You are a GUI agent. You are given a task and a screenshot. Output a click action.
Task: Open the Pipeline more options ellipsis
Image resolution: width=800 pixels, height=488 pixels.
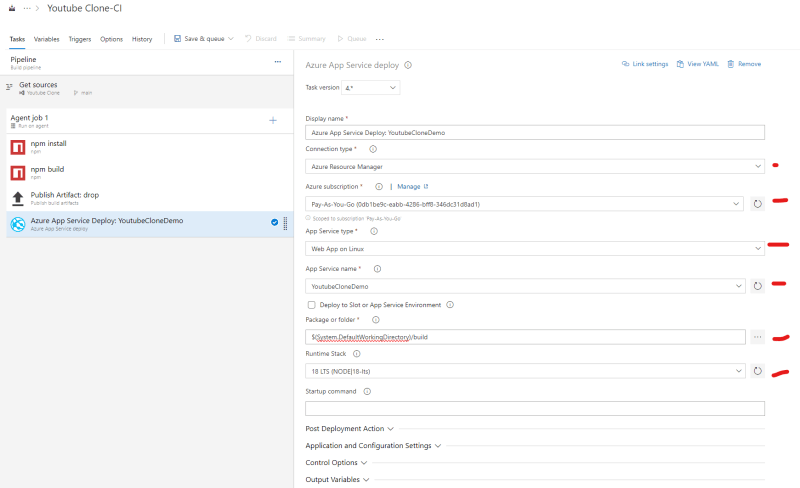coord(278,62)
